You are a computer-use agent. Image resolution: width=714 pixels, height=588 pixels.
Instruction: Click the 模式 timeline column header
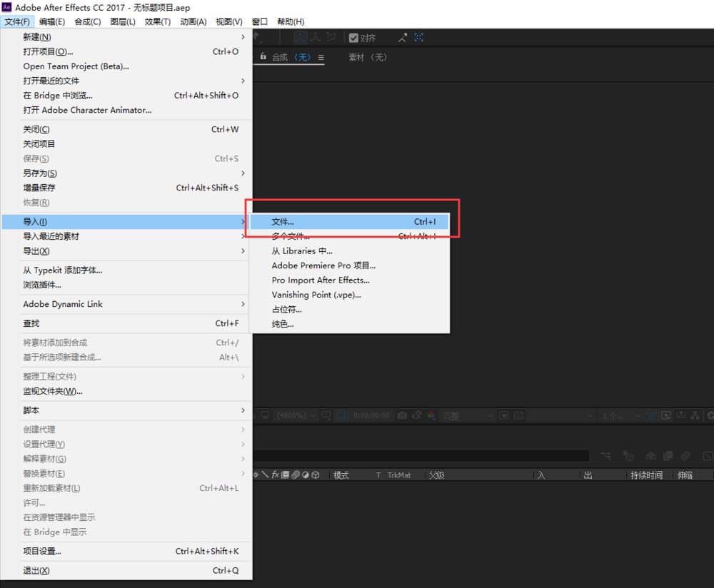341,475
